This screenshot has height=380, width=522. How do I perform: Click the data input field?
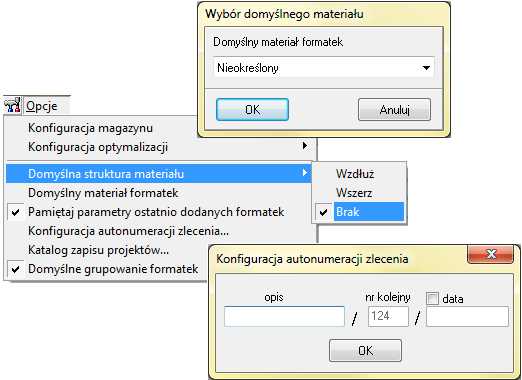[467, 316]
